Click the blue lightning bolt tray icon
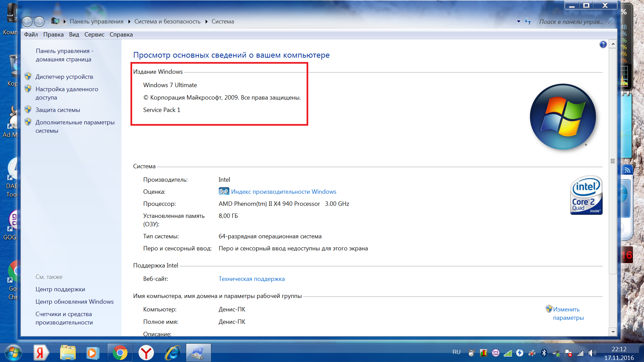Screen dimensions: 644x362 coord(520,353)
